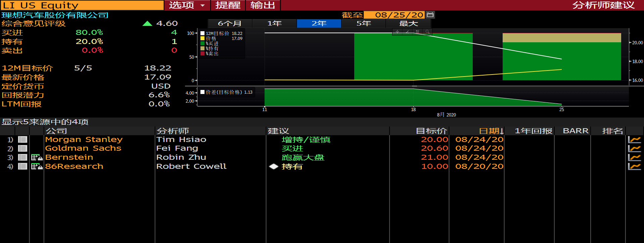Switch chart range to 最大
The image size is (644, 243).
[x=408, y=23]
